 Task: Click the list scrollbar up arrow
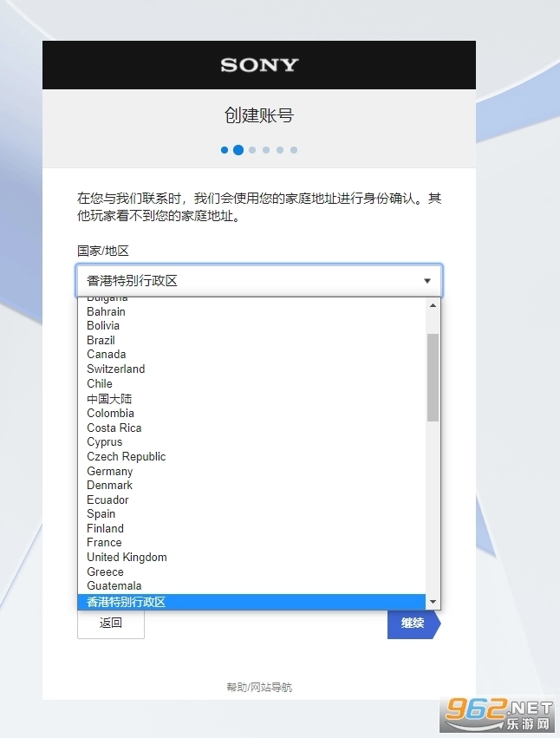(x=433, y=304)
